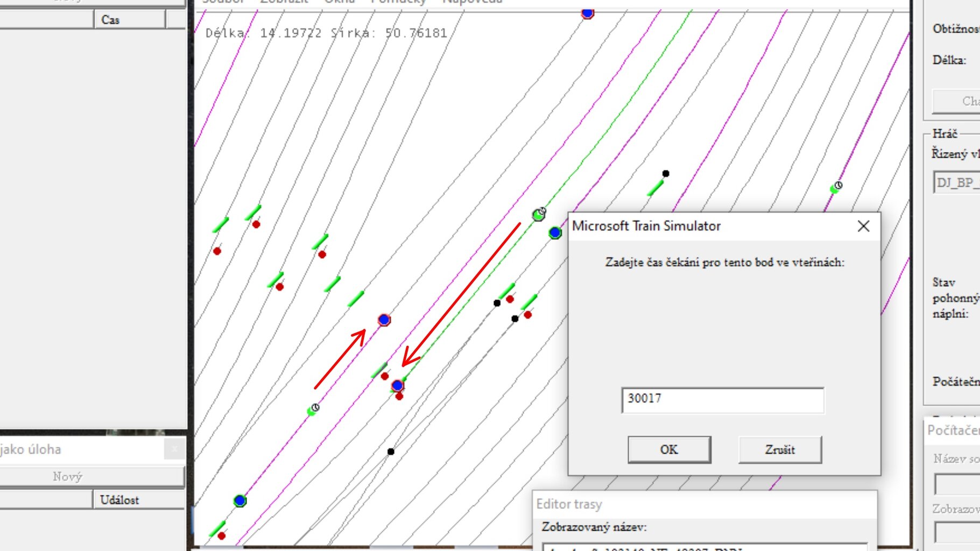Click the Zobrazovaný název field in Editor trasy
The width and height of the screenshot is (980, 551).
click(x=705, y=547)
